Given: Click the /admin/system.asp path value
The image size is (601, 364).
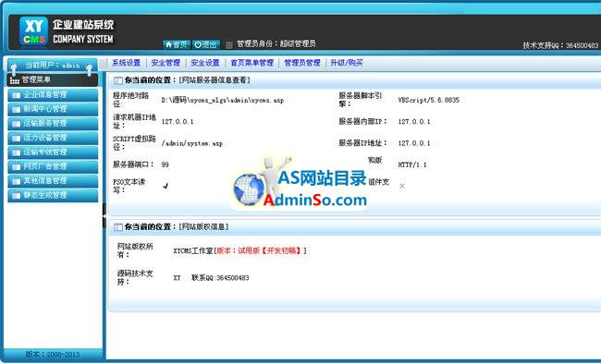Looking at the screenshot, I should click(192, 143).
